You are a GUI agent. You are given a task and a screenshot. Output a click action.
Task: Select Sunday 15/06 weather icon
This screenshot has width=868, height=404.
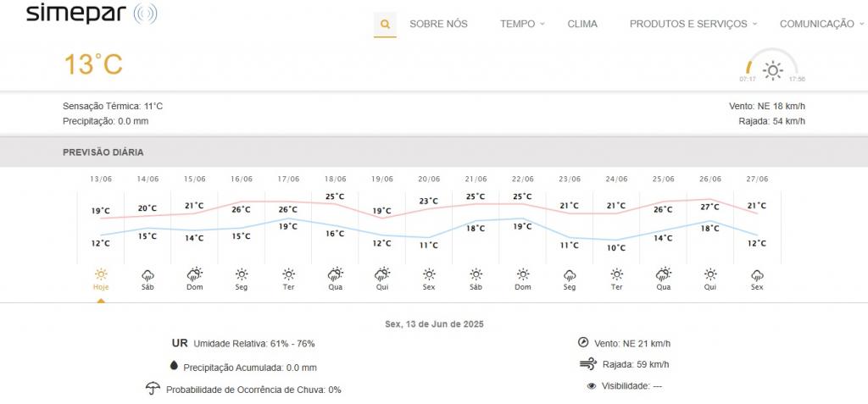[195, 274]
